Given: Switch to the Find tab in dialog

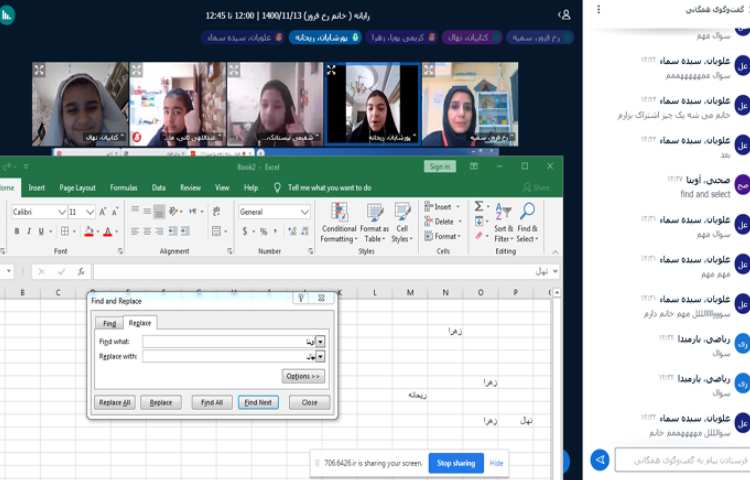Looking at the screenshot, I should pos(109,323).
